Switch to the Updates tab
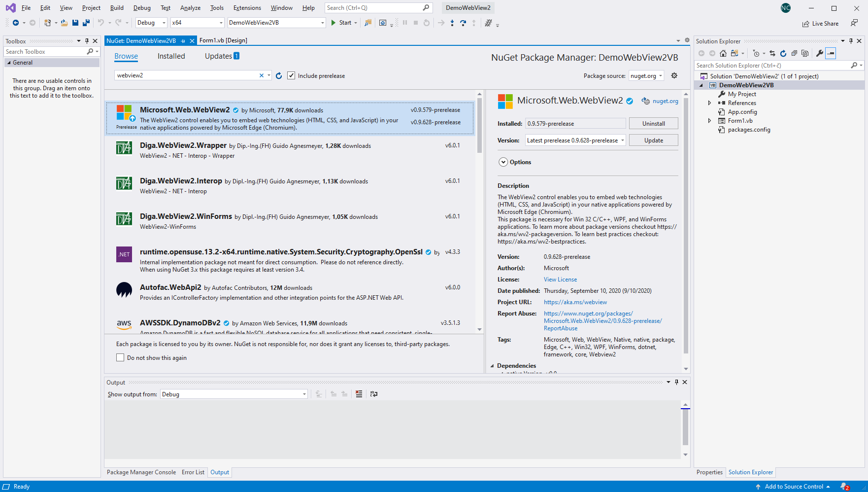 pos(222,56)
